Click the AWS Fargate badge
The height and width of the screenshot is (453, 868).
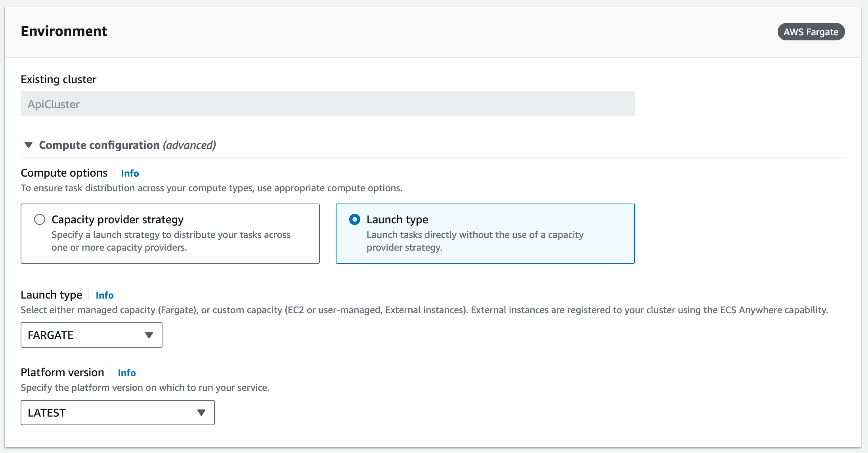(x=811, y=32)
